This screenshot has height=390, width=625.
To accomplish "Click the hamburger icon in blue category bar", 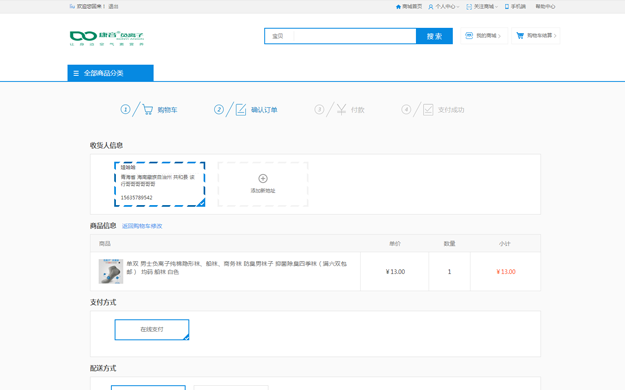I will 76,73.
